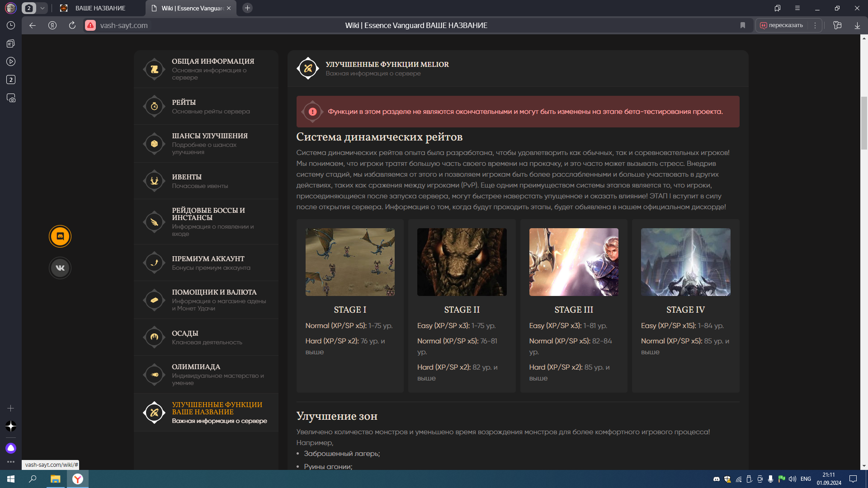The height and width of the screenshot is (488, 868).
Task: Open the browser sidebar video icon
Action: [11, 61]
